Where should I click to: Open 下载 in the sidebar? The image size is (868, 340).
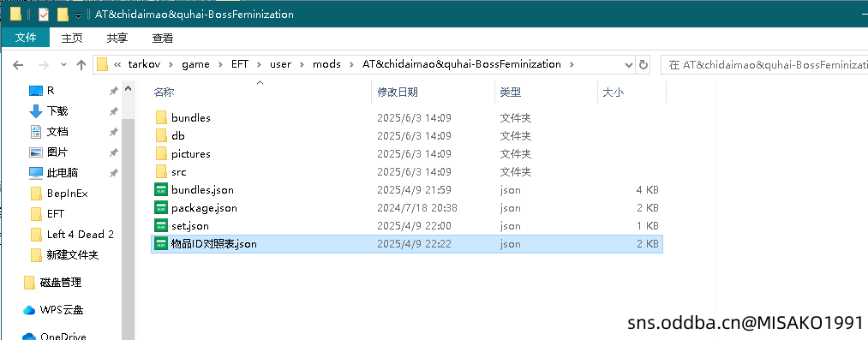[57, 111]
